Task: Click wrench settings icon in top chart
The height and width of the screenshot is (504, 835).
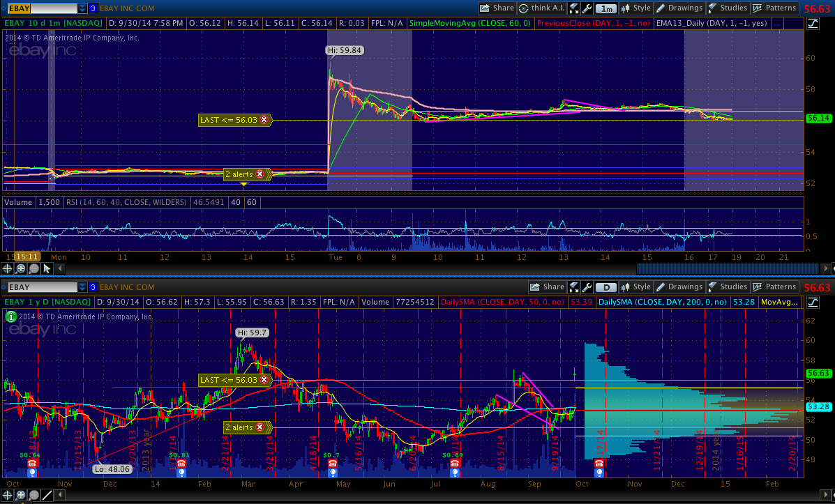Action: point(587,8)
